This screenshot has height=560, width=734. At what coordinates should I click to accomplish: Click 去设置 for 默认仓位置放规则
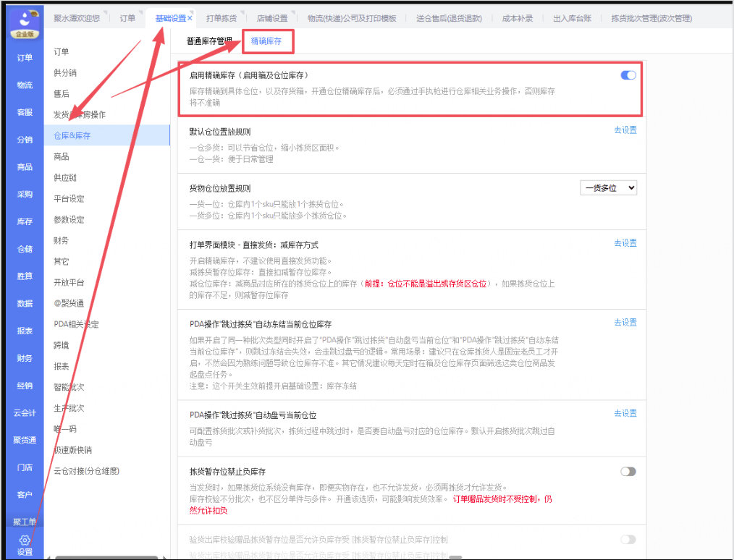[625, 130]
